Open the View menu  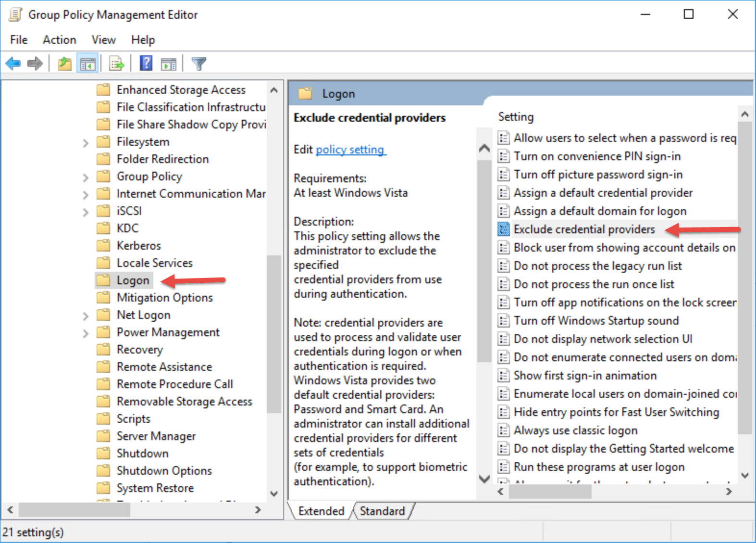point(103,40)
